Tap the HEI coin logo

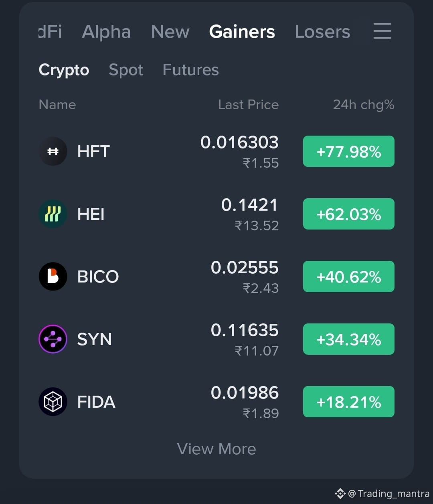point(53,214)
